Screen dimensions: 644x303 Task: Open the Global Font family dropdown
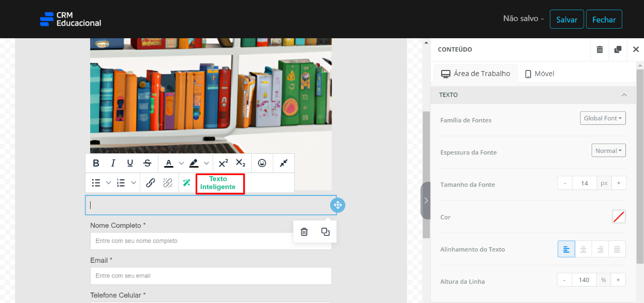[x=603, y=118]
